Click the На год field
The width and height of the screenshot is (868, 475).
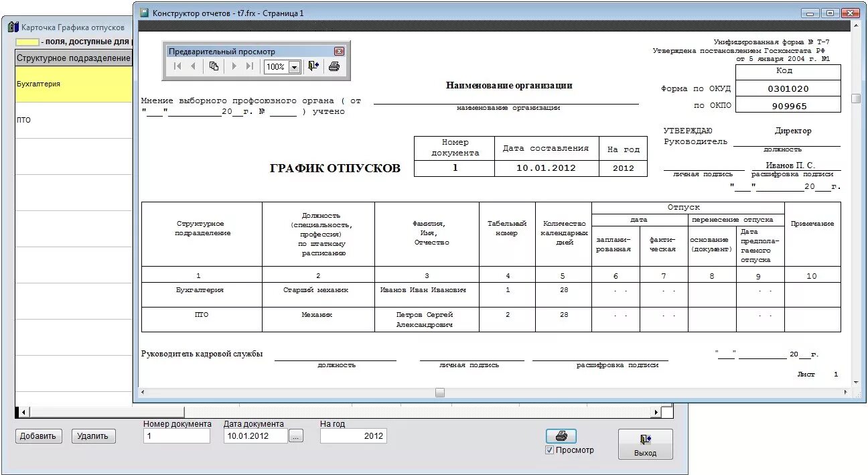coord(354,436)
